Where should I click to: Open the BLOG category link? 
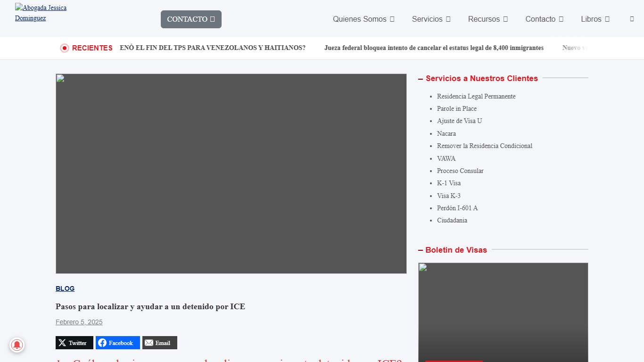(x=65, y=288)
